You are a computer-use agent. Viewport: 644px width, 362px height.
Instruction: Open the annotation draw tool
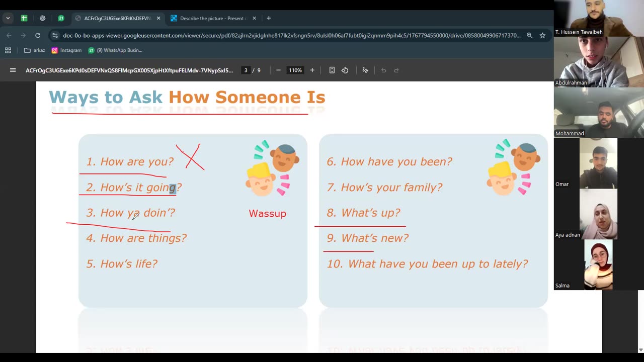click(365, 70)
